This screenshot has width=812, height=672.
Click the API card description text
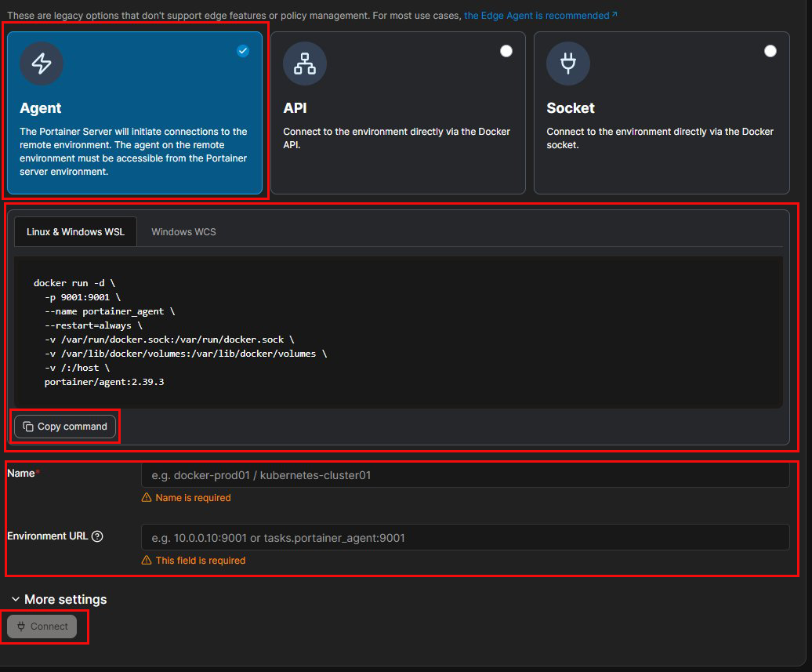(x=396, y=138)
